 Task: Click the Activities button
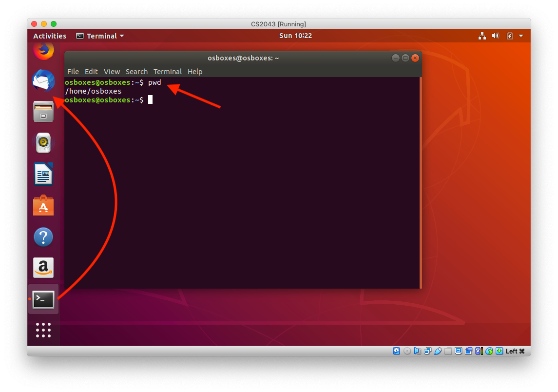pos(50,36)
